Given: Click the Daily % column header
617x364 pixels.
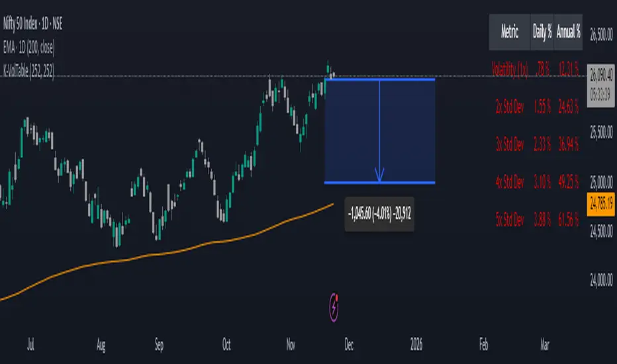Looking at the screenshot, I should (542, 32).
